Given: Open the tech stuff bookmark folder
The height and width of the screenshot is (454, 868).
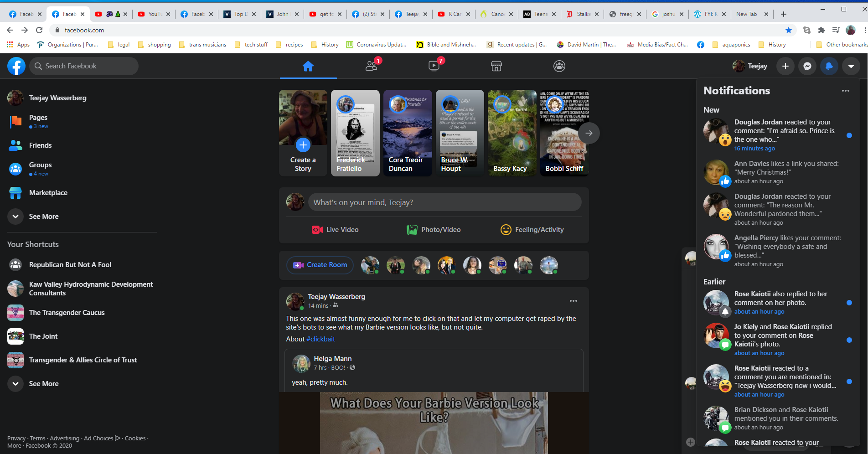Looking at the screenshot, I should (x=251, y=45).
